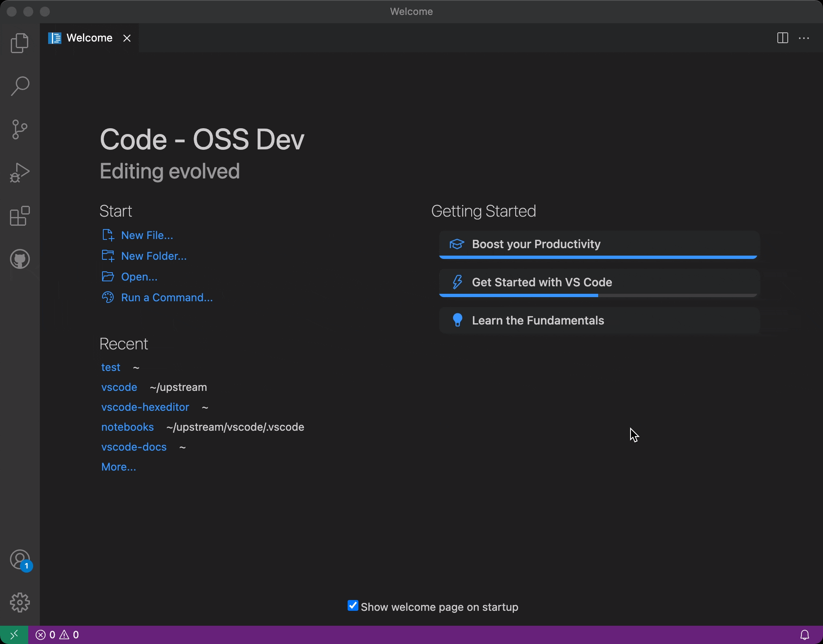Open the Run and Debug view
This screenshot has width=823, height=644.
[x=19, y=173]
